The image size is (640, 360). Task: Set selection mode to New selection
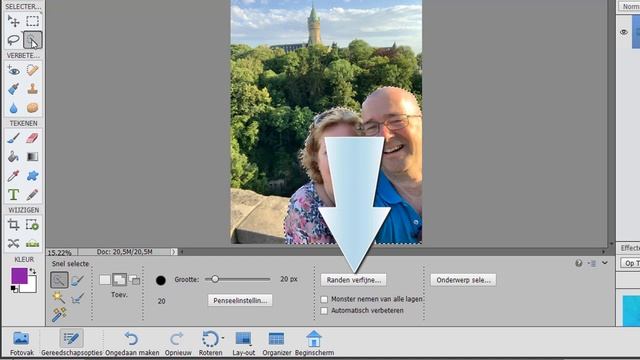[x=105, y=280]
